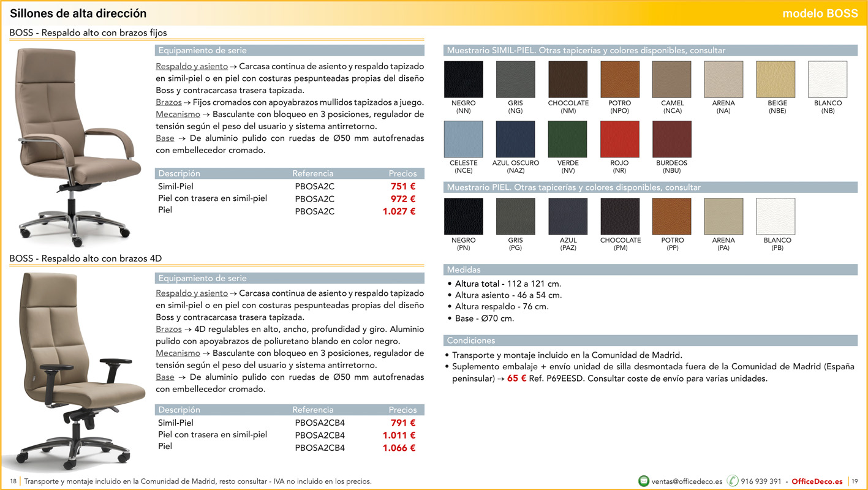Pick the Celeste (NCE) color swatch
The height and width of the screenshot is (490, 868).
(463, 139)
